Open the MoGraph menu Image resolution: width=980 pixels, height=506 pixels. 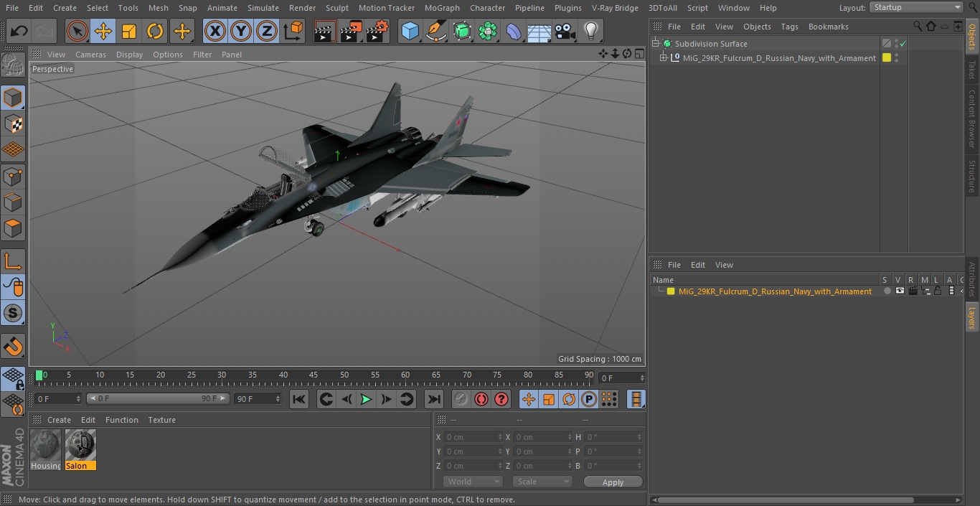tap(442, 8)
